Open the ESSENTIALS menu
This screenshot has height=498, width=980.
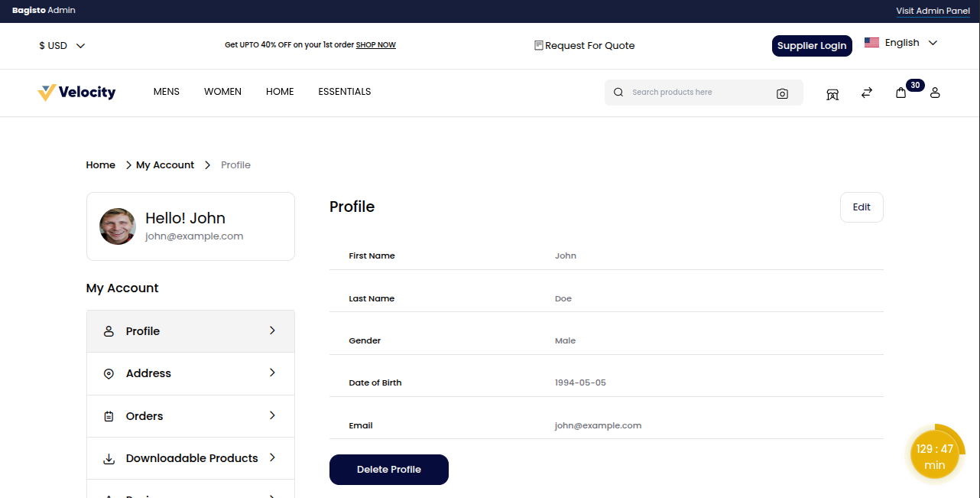pos(344,91)
